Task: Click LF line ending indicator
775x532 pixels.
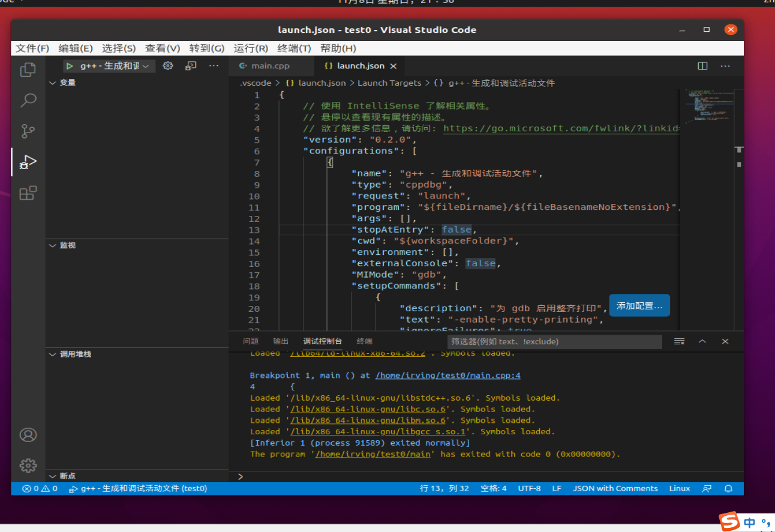Action: (x=557, y=488)
